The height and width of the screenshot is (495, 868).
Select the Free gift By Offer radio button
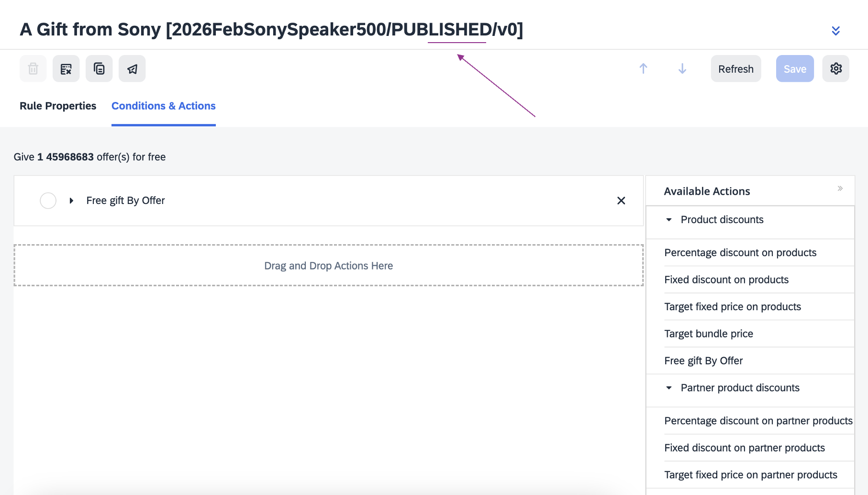(x=48, y=201)
